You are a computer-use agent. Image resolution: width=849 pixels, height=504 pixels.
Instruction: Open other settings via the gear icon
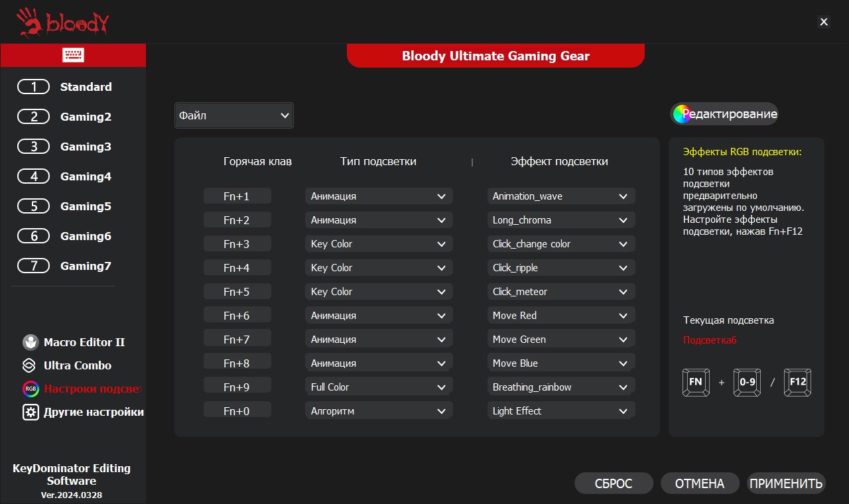tap(31, 412)
